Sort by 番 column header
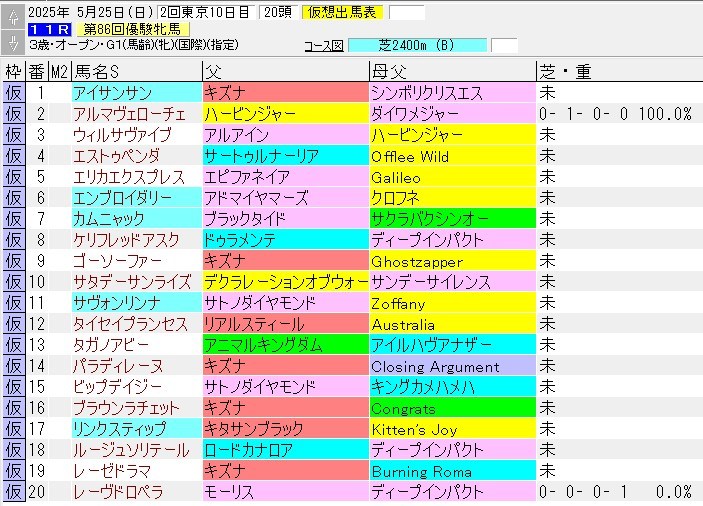This screenshot has height=506, width=703. click(x=37, y=71)
